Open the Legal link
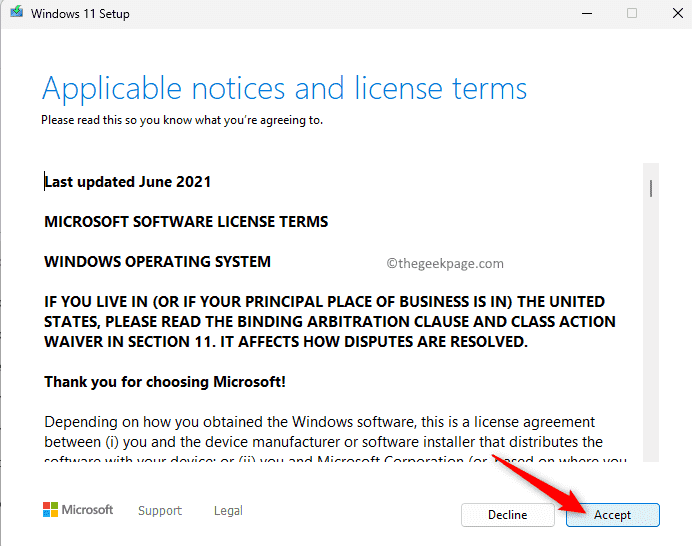Screen dimensions: 692x546 pyautogui.click(x=228, y=511)
